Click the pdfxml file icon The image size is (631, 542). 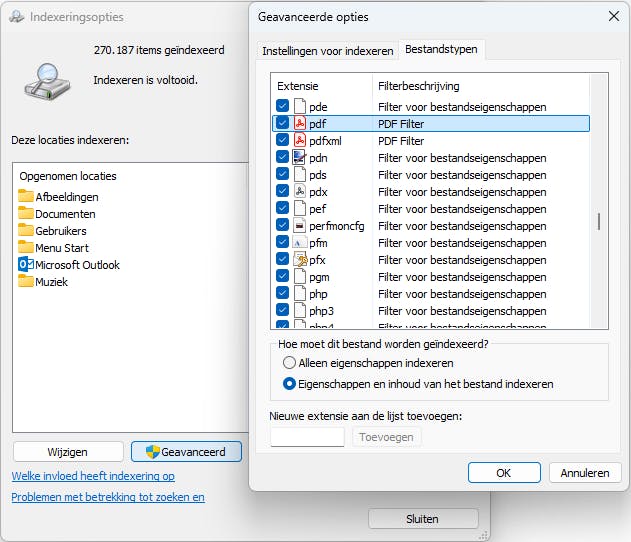point(299,140)
